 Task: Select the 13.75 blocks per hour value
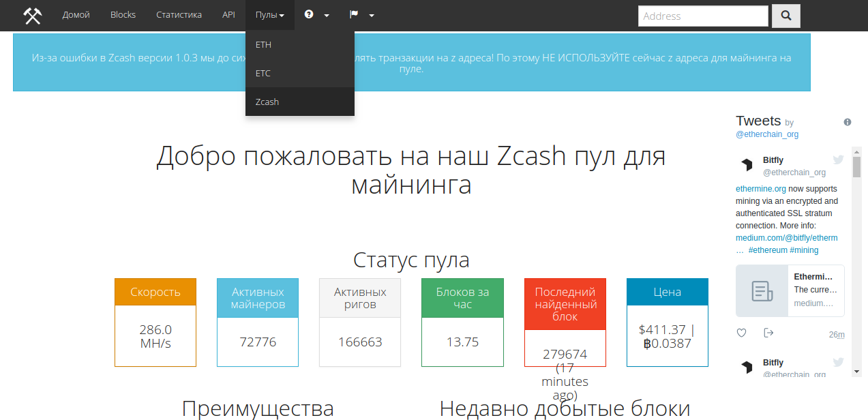(462, 342)
